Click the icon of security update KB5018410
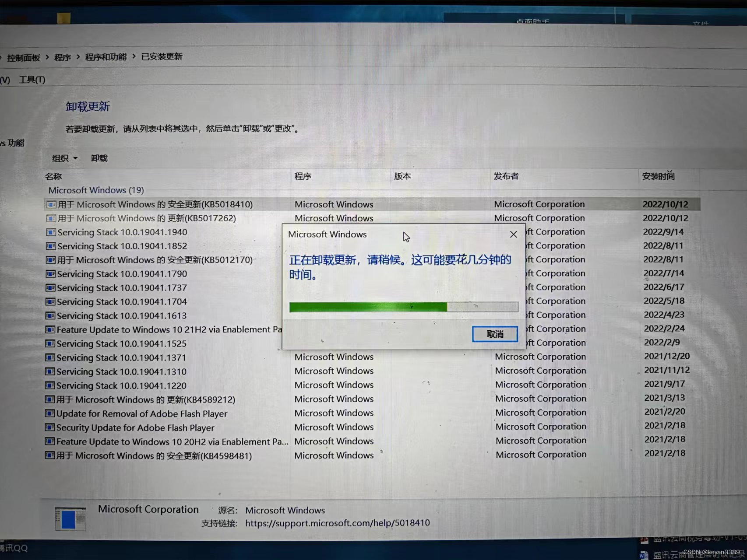The width and height of the screenshot is (747, 560). coord(51,204)
